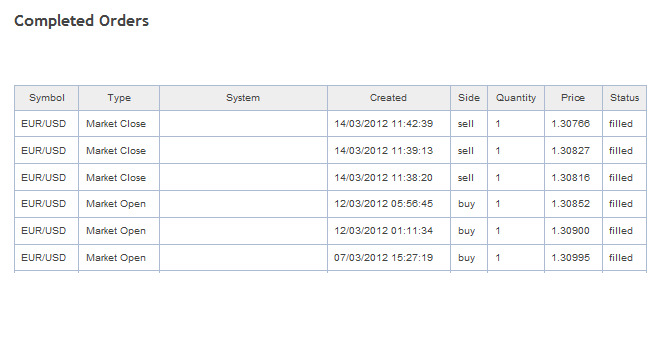This screenshot has width=665, height=362.
Task: Click the 07/03/2012 15:27:19 order row
Action: (x=330, y=258)
